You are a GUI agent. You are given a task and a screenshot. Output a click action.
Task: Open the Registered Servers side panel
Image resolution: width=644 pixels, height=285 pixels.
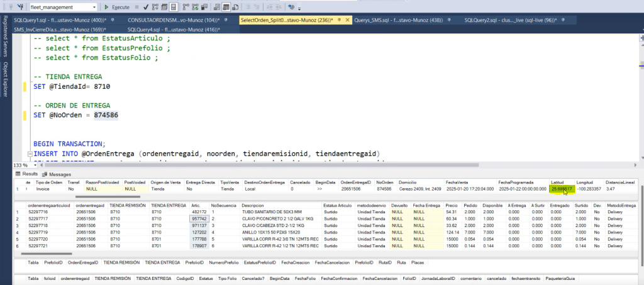point(5,36)
